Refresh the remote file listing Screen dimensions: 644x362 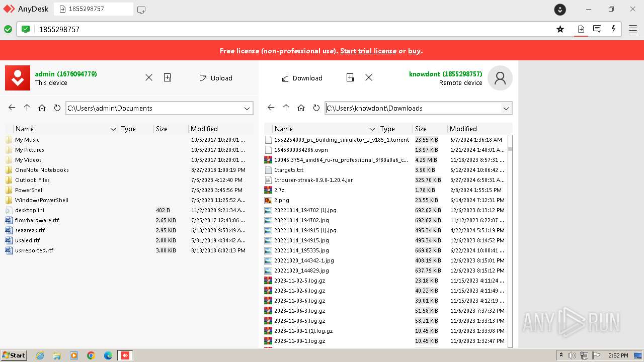click(x=316, y=108)
